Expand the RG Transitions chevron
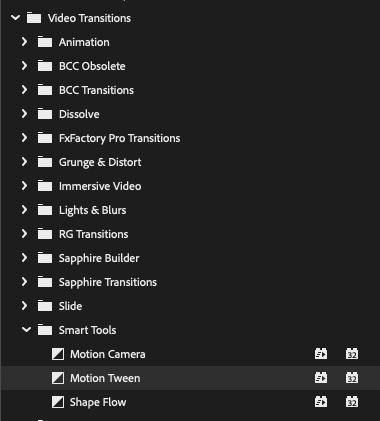The width and height of the screenshot is (380, 421). 24,234
